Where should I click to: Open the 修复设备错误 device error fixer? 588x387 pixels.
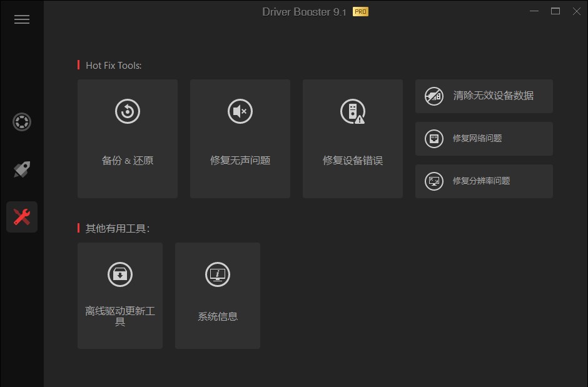click(x=352, y=138)
